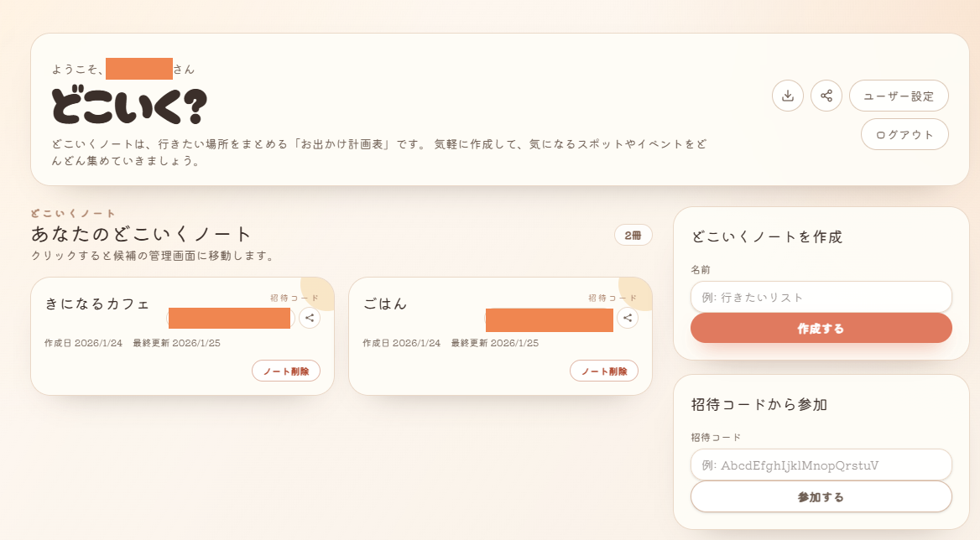Share the きになるカフェ note via its icon
Screen dimensions: 980x540
(x=310, y=318)
